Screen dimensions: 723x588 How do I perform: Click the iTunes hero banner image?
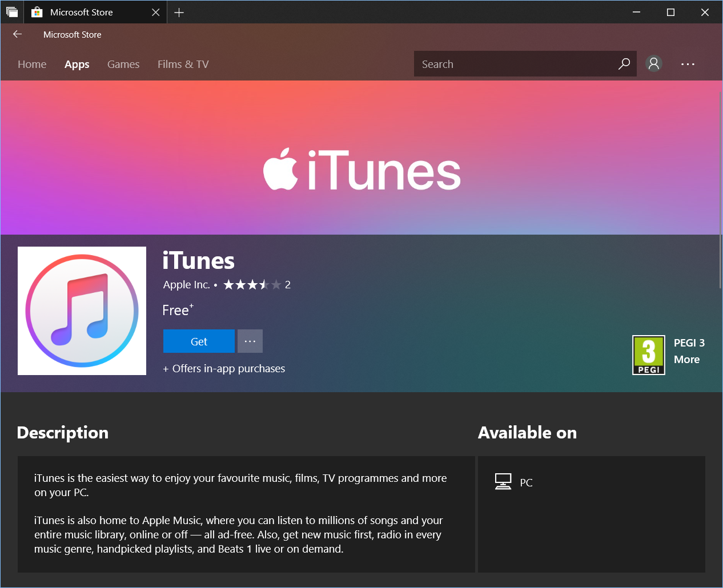[x=361, y=158]
